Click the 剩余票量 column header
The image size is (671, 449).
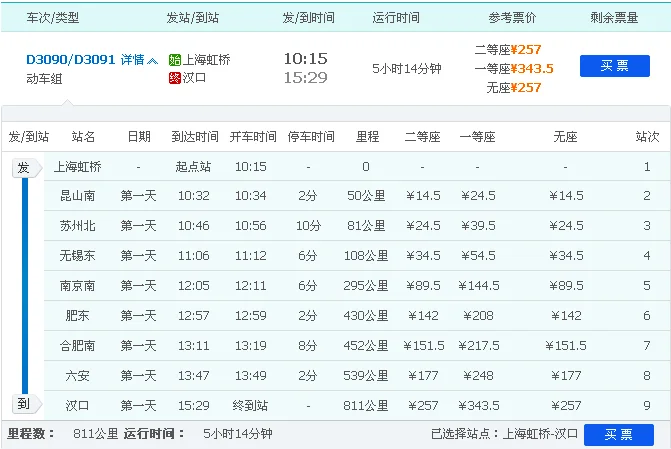click(x=615, y=18)
